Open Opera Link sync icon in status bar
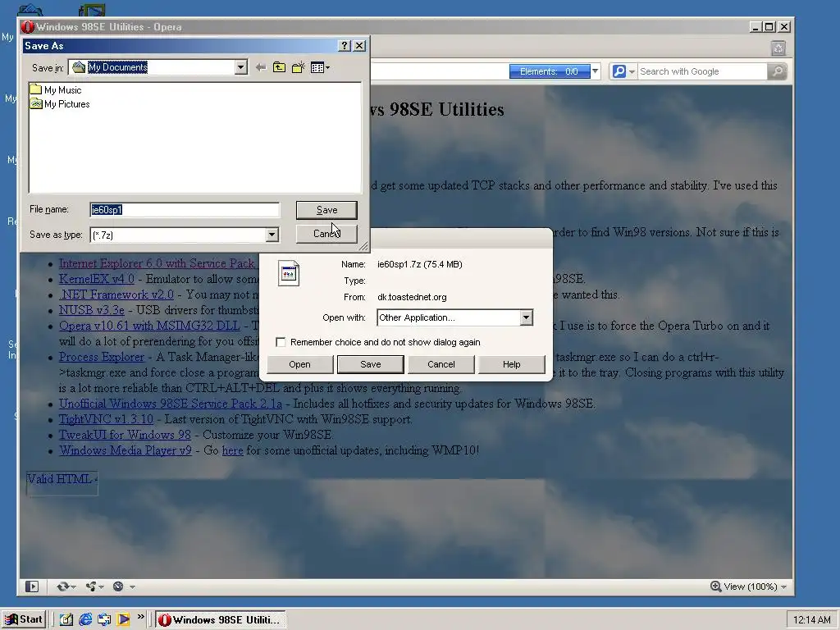840x630 pixels. [62, 587]
